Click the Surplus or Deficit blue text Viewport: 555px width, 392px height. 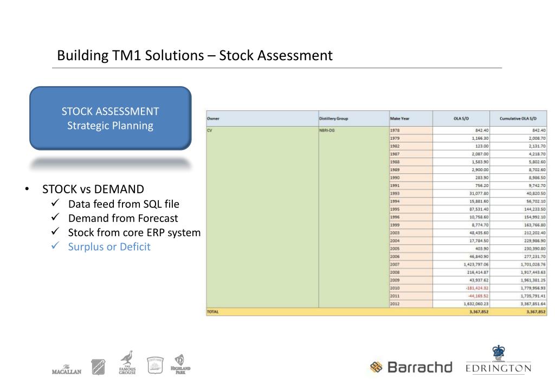tap(109, 247)
